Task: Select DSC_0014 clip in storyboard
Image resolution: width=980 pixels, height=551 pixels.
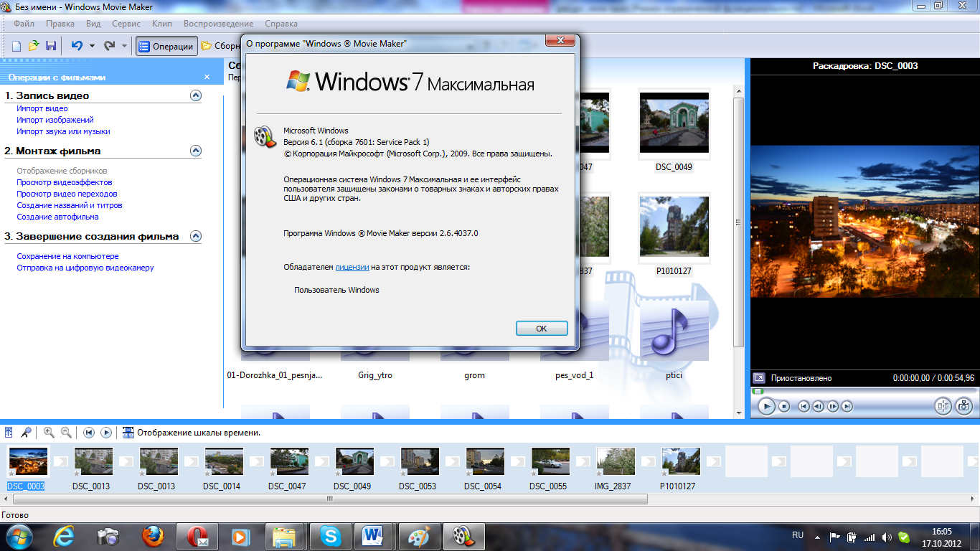Action: tap(224, 461)
